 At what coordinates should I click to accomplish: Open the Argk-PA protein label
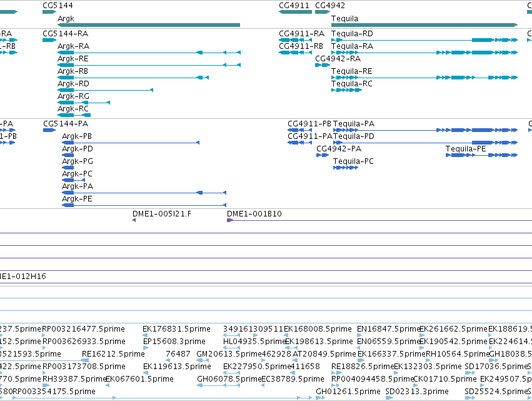click(78, 186)
